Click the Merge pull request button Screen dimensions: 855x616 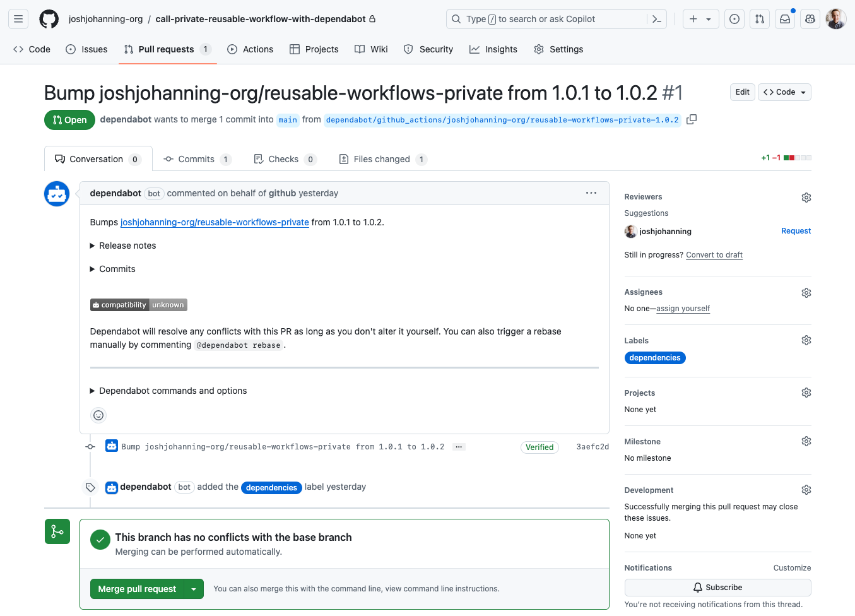pos(137,589)
